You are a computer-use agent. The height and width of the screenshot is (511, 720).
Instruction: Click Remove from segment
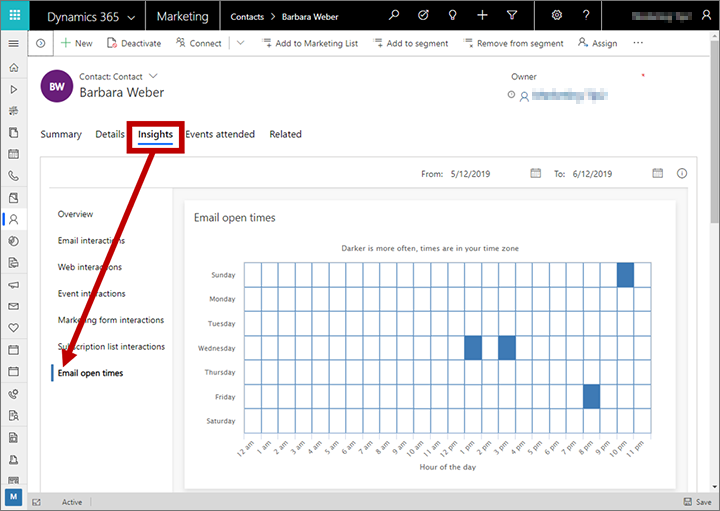(513, 43)
